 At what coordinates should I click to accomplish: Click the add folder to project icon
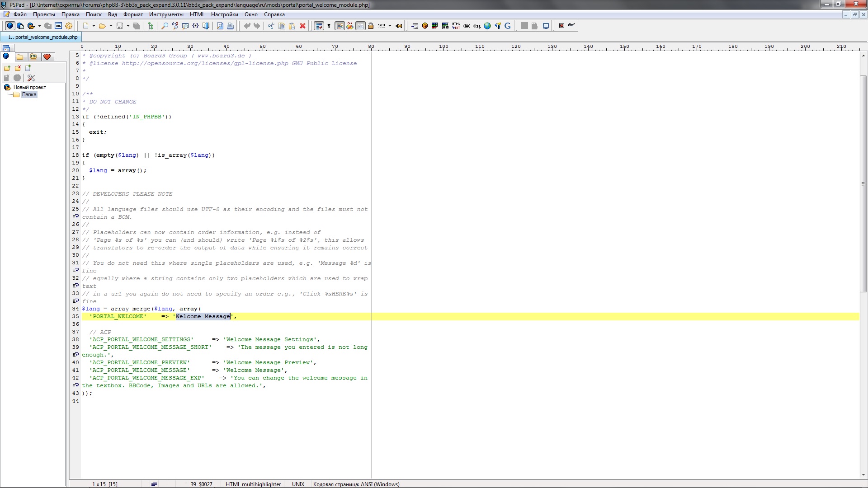(x=7, y=68)
